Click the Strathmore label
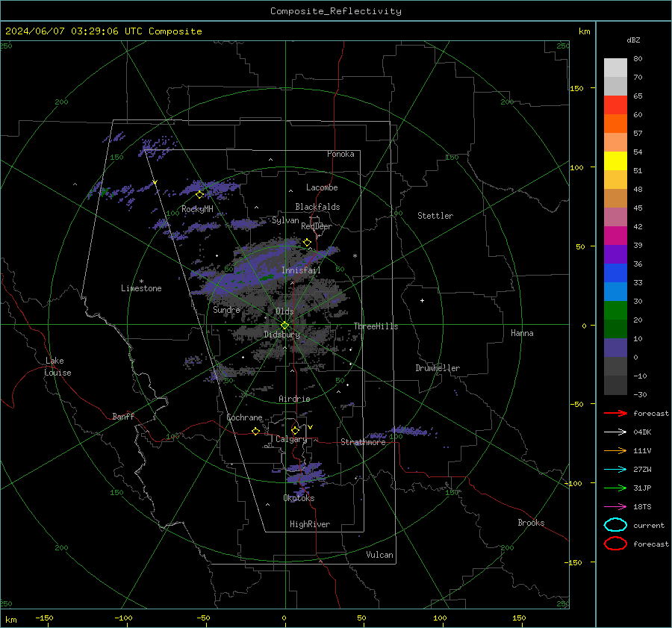This screenshot has height=628, width=672. (363, 442)
